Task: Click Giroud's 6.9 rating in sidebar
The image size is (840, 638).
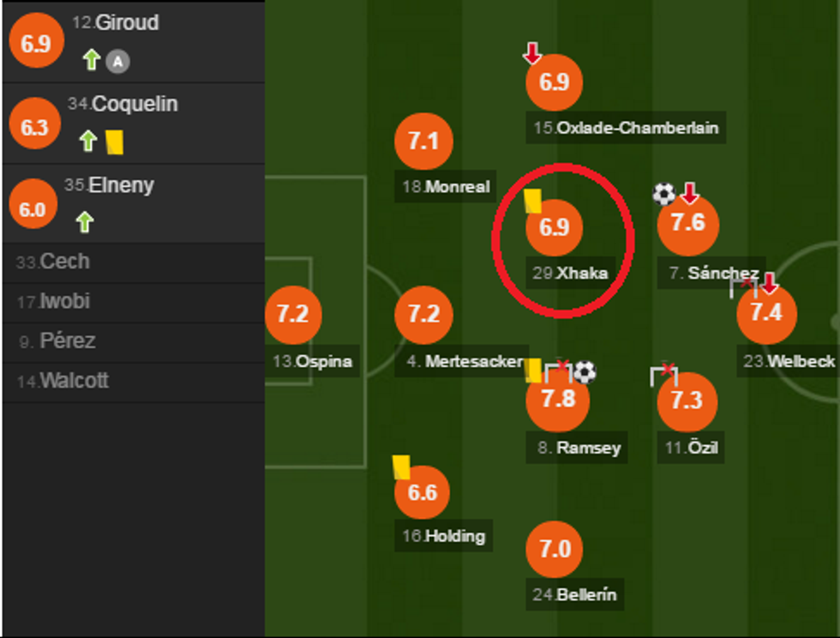Action: [36, 45]
